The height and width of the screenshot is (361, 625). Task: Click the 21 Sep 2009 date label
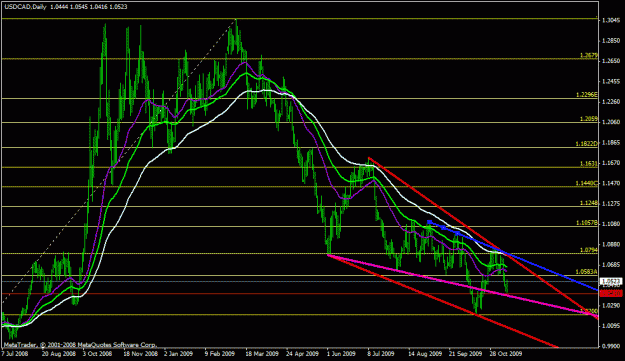[x=465, y=353]
